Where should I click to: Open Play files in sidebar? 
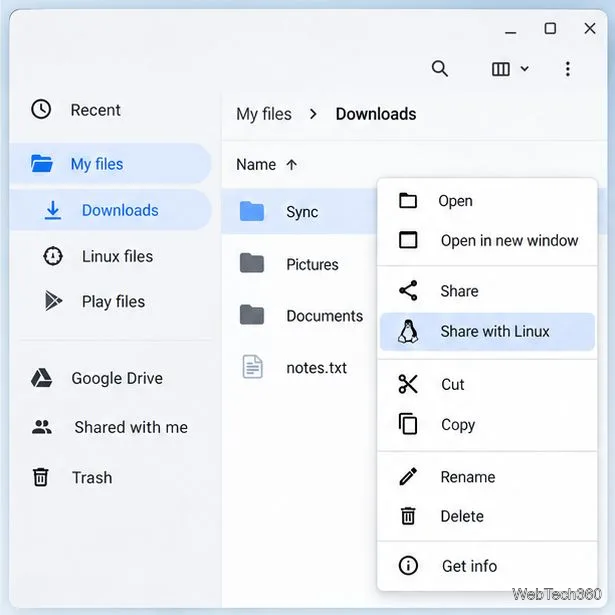(x=113, y=302)
